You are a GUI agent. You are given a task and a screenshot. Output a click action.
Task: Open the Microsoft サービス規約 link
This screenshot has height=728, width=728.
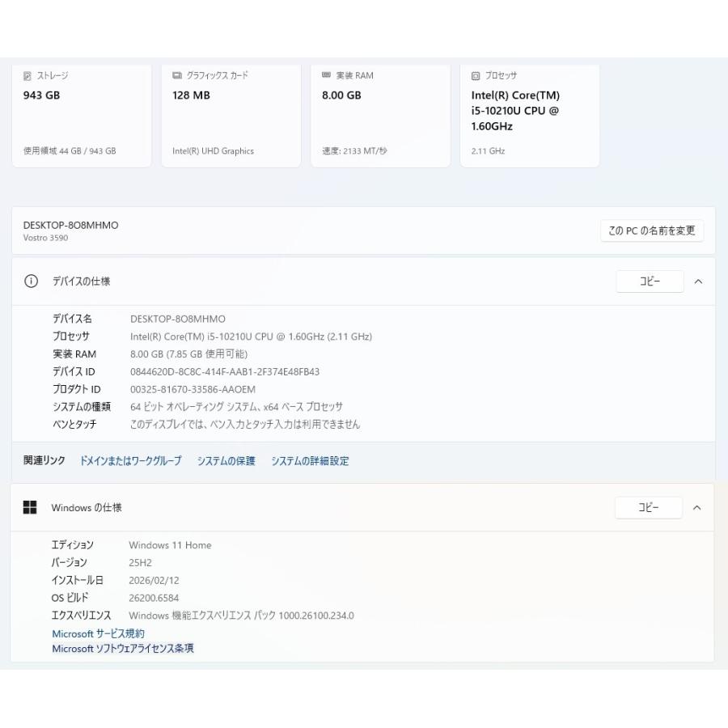click(x=98, y=633)
